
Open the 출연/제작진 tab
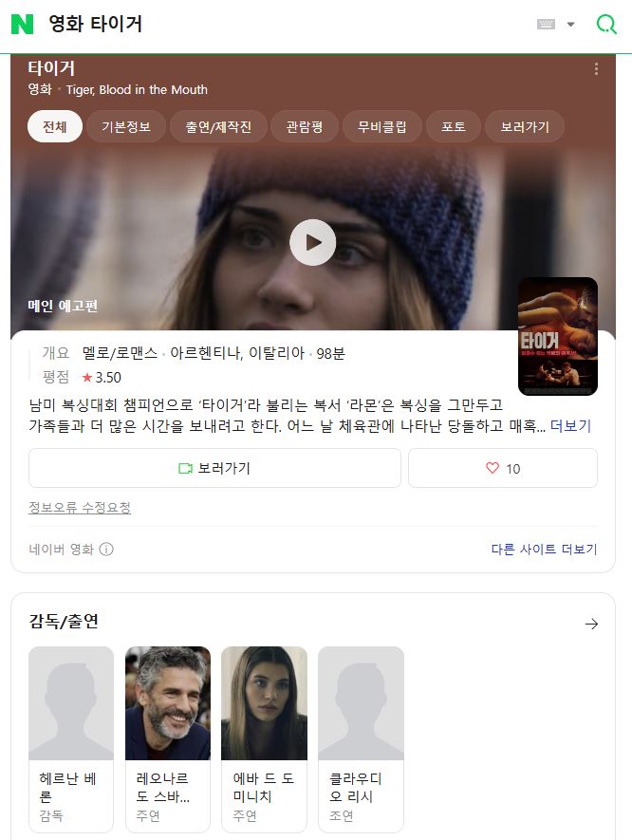pyautogui.click(x=218, y=127)
